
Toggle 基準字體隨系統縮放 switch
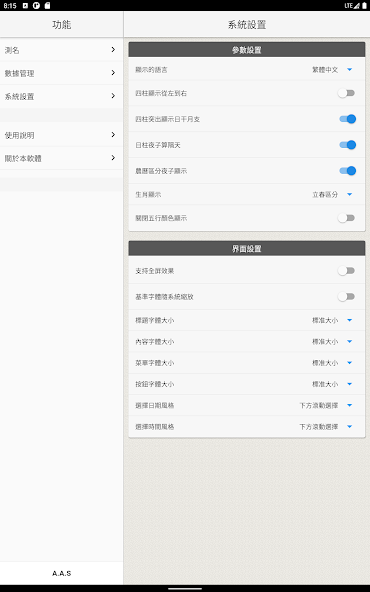click(346, 297)
